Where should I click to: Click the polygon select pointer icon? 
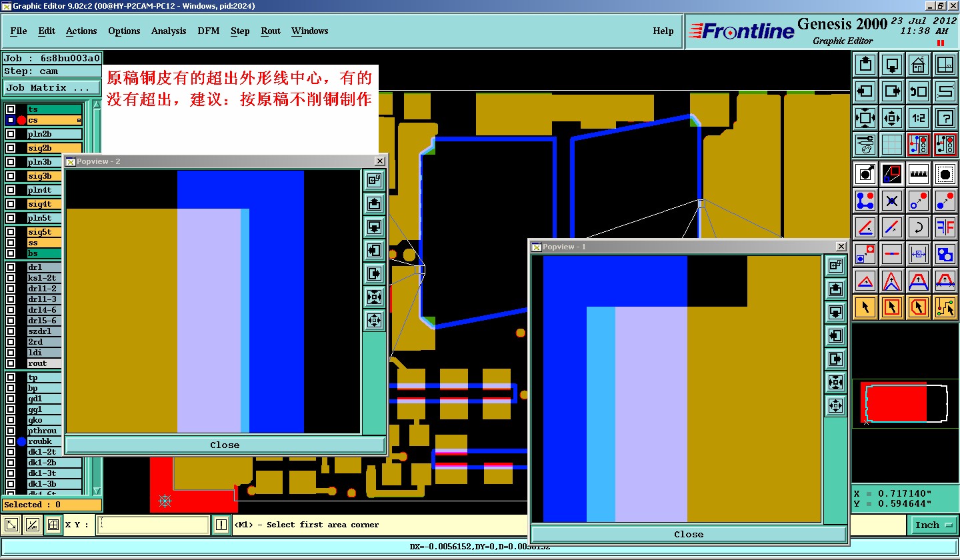(x=919, y=307)
